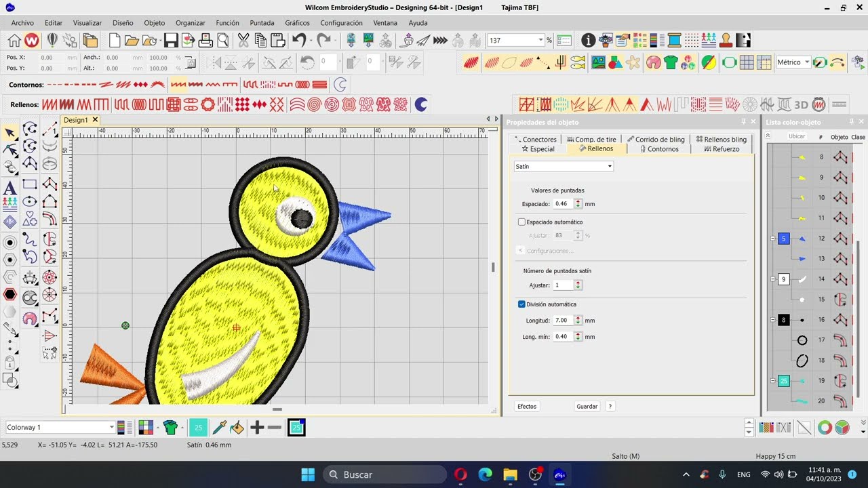Click the Undo arrow icon
868x488 pixels.
coord(299,41)
